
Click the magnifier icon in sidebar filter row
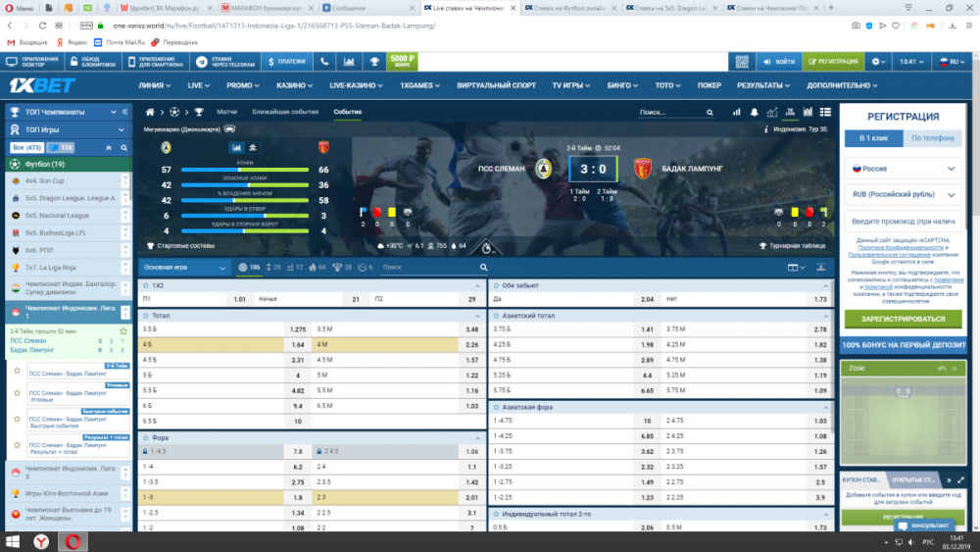point(122,147)
